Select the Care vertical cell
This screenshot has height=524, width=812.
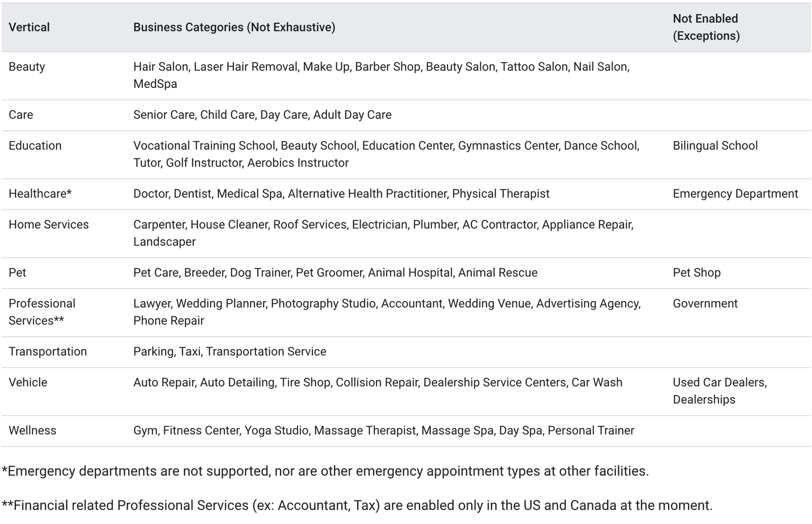(x=21, y=115)
